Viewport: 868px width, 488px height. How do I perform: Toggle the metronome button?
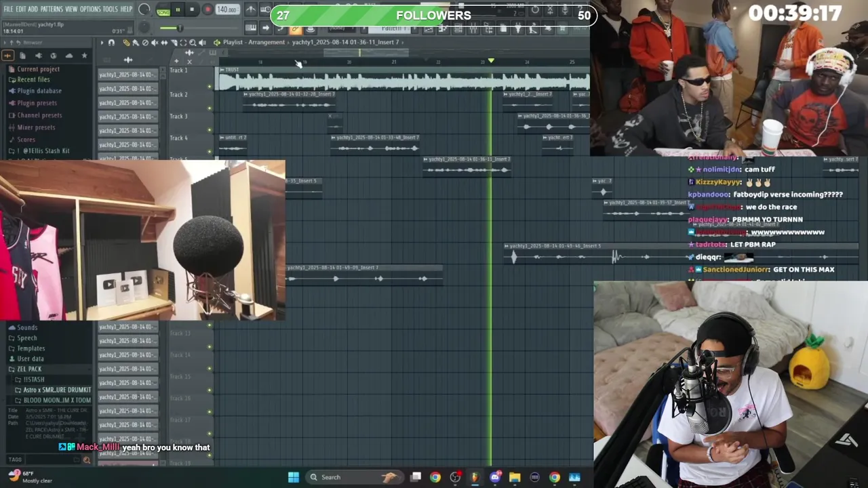[250, 9]
